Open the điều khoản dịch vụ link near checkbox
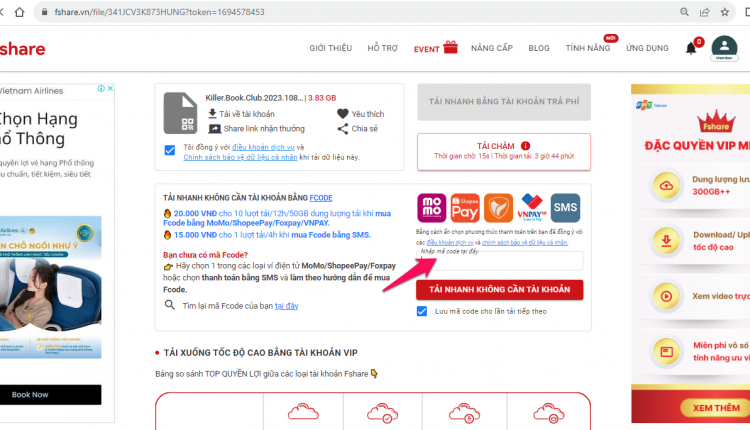 pyautogui.click(x=263, y=147)
